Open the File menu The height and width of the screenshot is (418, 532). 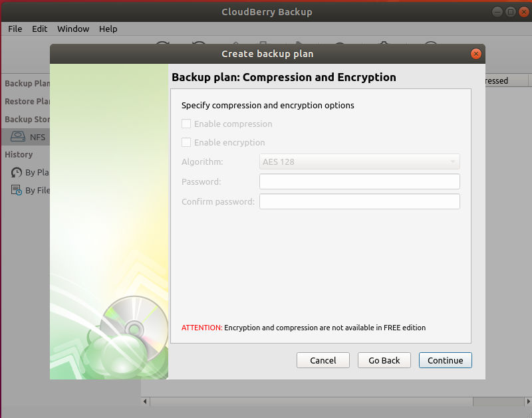[x=15, y=29]
